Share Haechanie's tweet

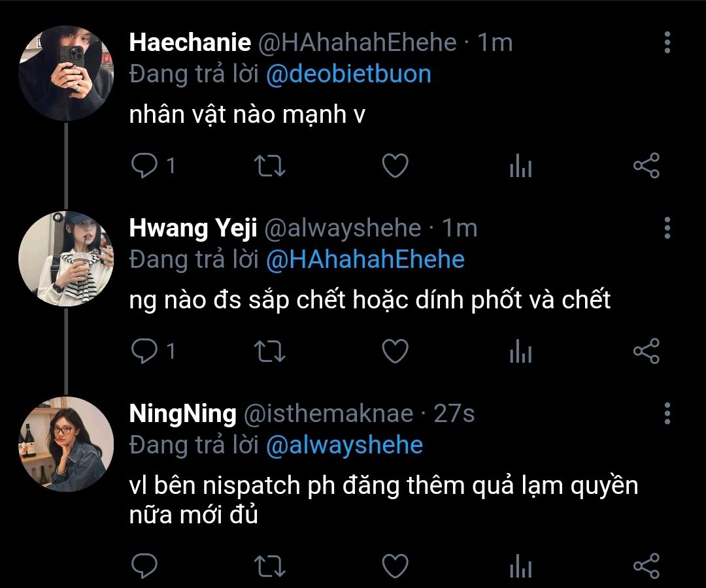(x=647, y=166)
